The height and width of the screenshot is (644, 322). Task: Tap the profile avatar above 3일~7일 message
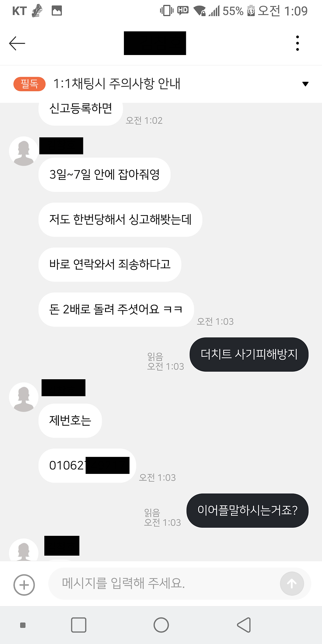click(24, 151)
